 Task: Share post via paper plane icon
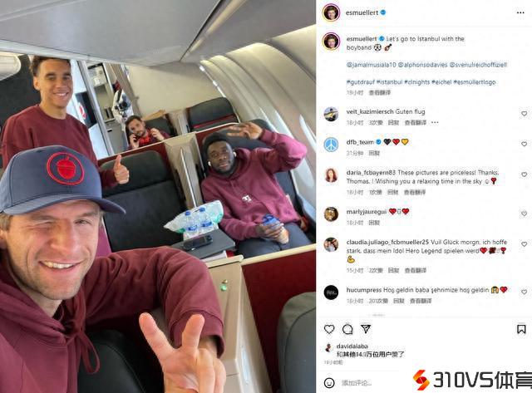click(x=366, y=328)
